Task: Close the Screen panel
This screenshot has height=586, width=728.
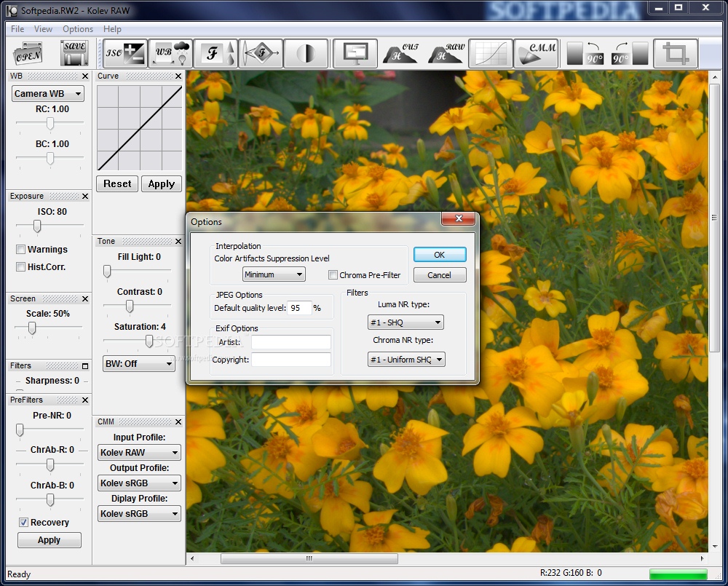Action: (85, 299)
